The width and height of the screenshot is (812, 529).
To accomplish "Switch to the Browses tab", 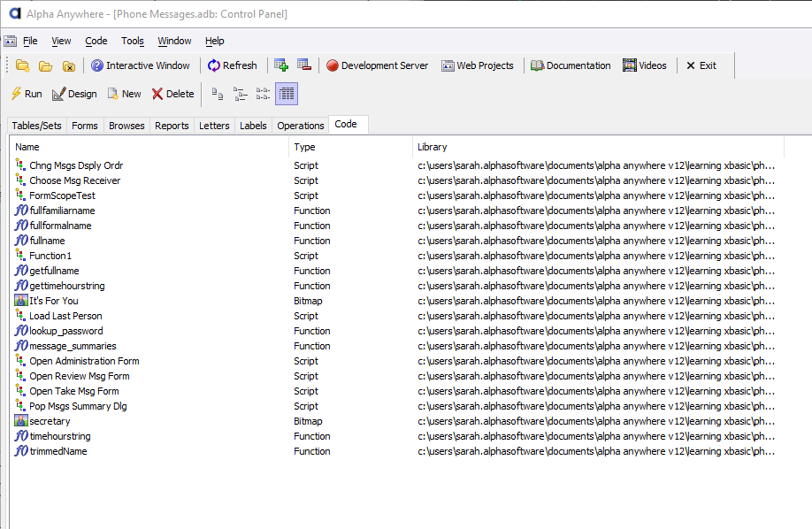I will [x=126, y=126].
